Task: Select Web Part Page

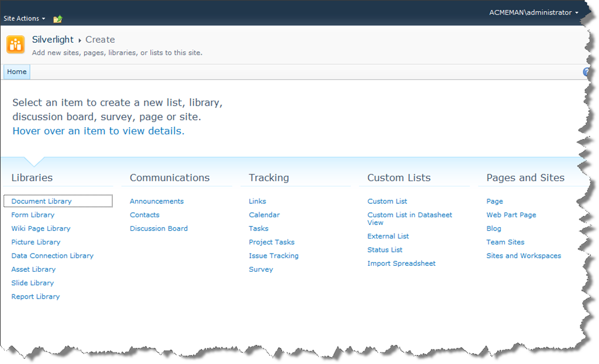Action: [511, 215]
